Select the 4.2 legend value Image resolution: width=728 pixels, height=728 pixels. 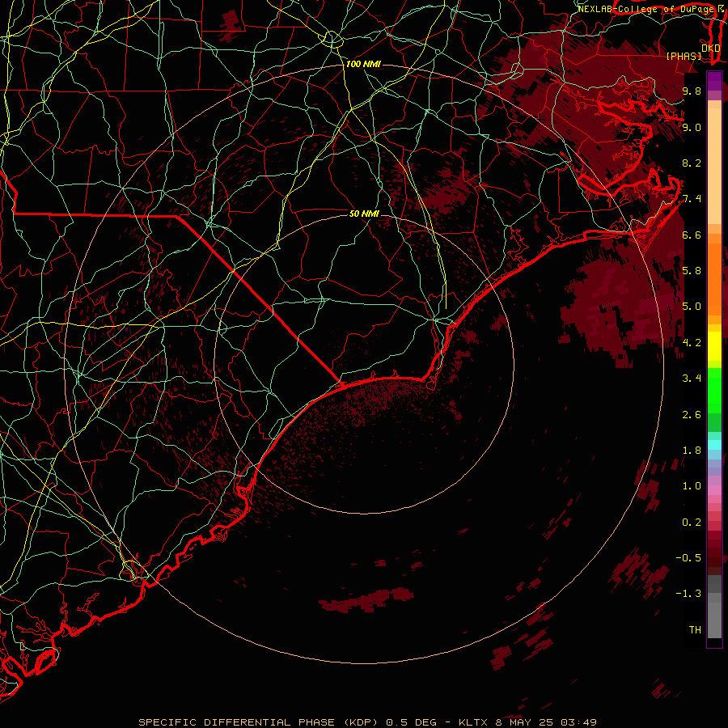pos(692,343)
